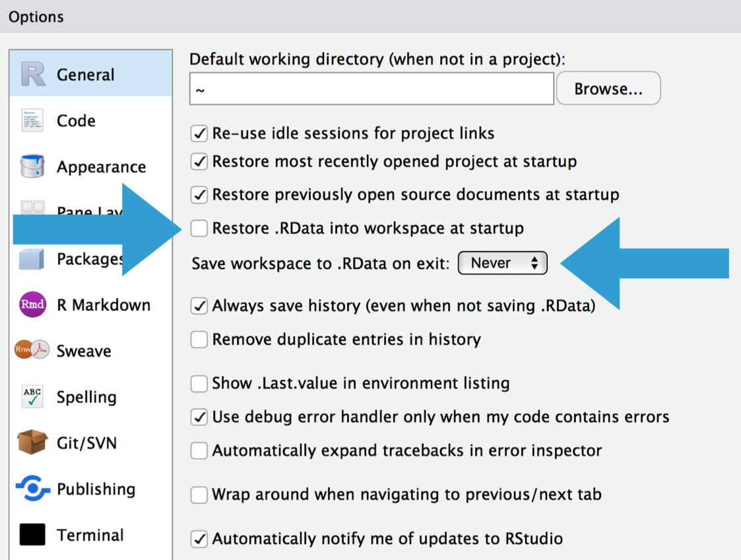The height and width of the screenshot is (560, 741).
Task: Switch to the R Markdown options label
Action: point(104,305)
